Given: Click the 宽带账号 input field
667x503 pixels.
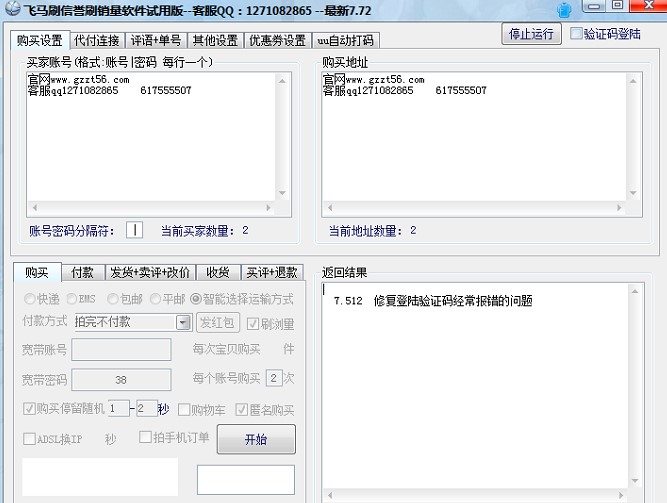Looking at the screenshot, I should [121, 350].
